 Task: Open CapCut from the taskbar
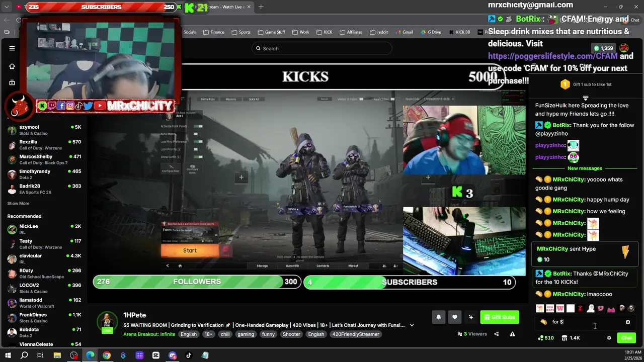156,355
